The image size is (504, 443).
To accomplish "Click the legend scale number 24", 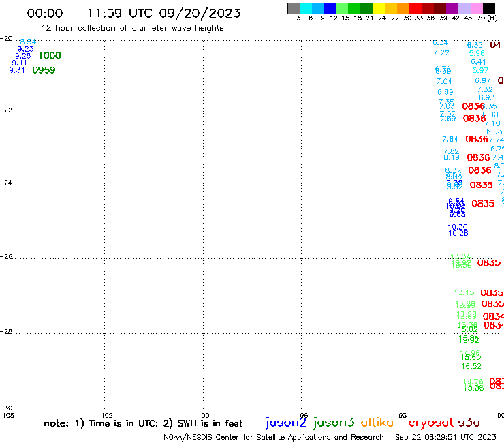I will [382, 18].
